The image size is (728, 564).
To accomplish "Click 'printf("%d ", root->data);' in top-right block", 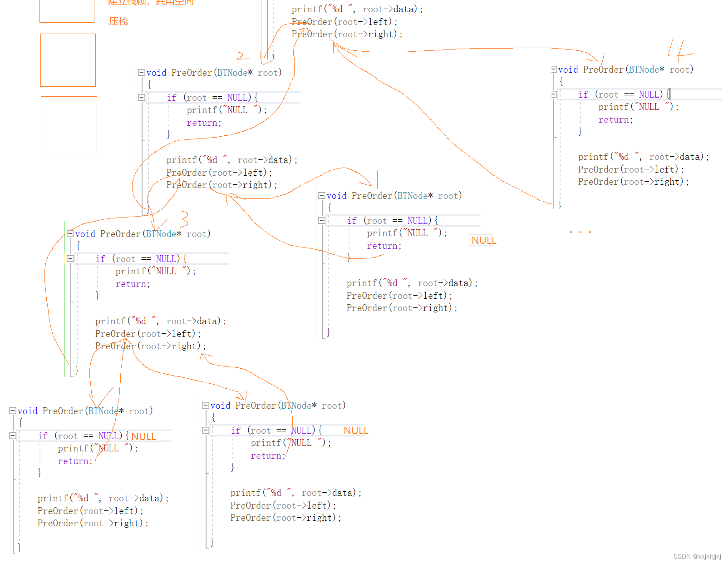I will pos(644,157).
